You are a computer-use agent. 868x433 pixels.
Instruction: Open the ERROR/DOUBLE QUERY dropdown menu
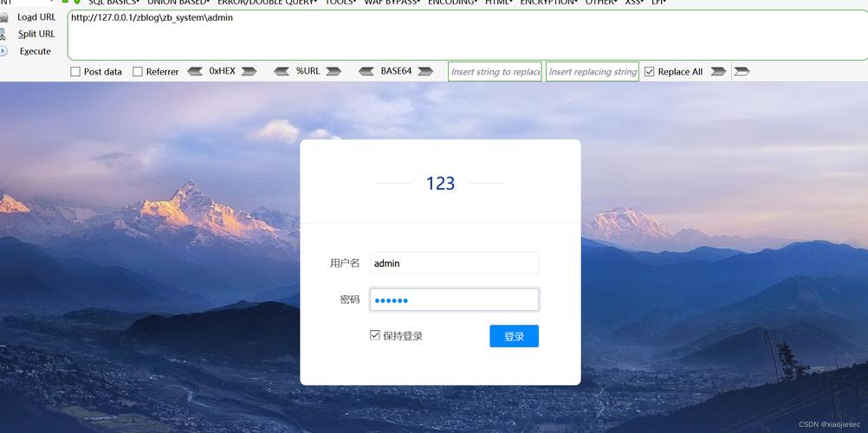pos(268,3)
